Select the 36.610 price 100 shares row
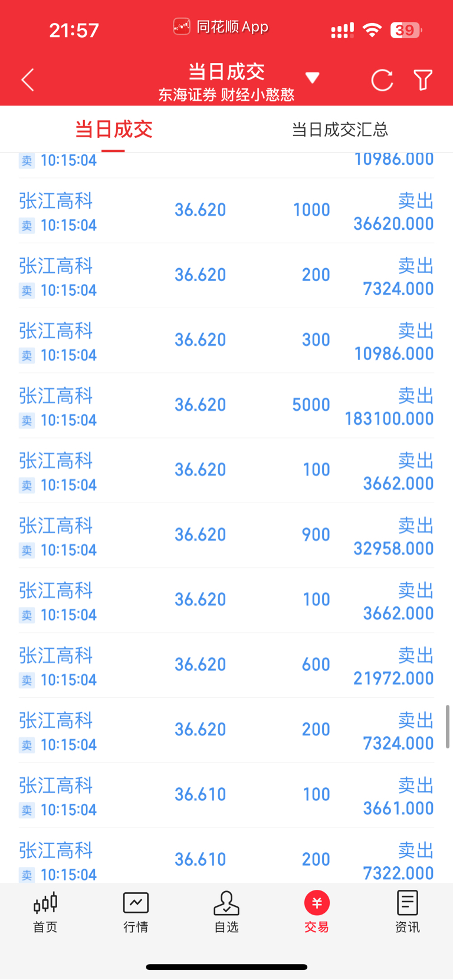 click(x=226, y=795)
